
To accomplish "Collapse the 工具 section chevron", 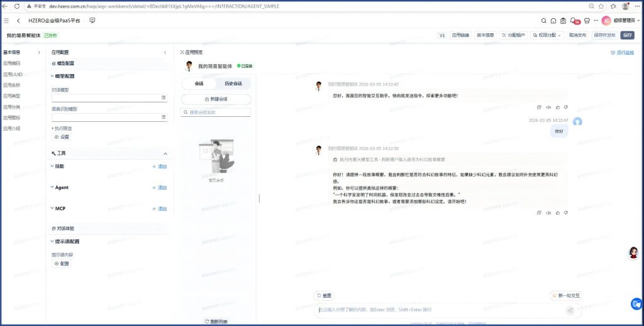I will tap(165, 153).
